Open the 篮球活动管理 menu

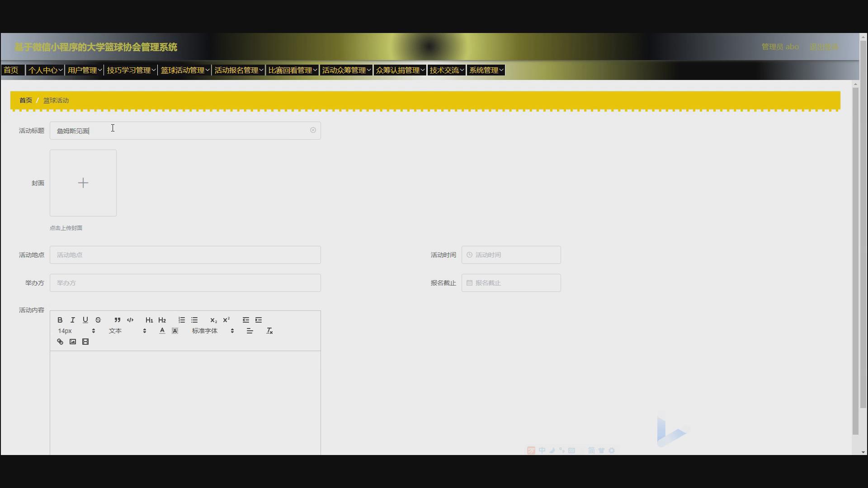tap(185, 70)
